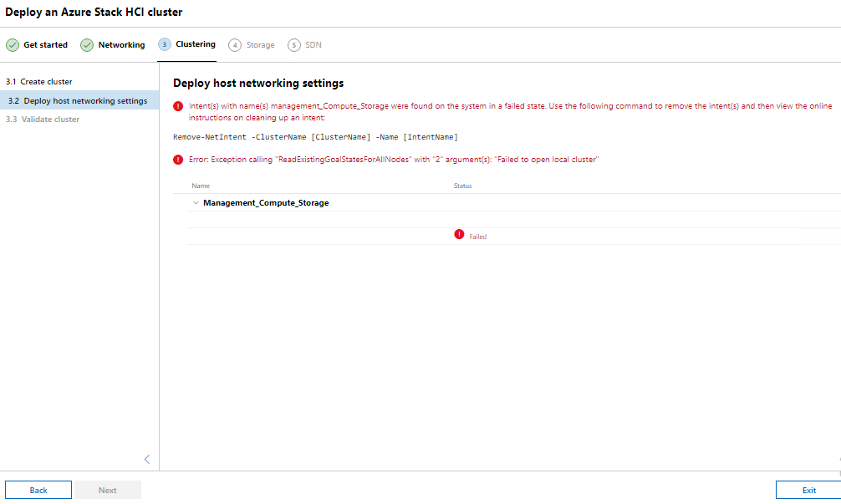Click the Remove-NetIntent command text
The image size is (841, 504).
pyautogui.click(x=315, y=137)
